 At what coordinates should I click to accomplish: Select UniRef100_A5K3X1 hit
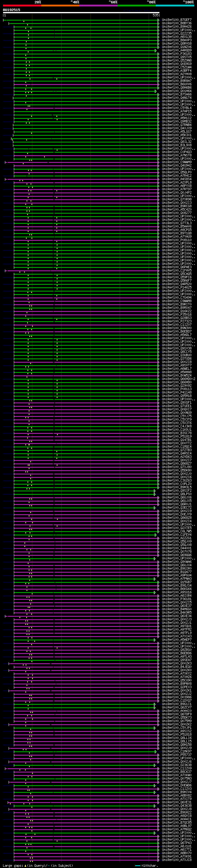pos(176,135)
